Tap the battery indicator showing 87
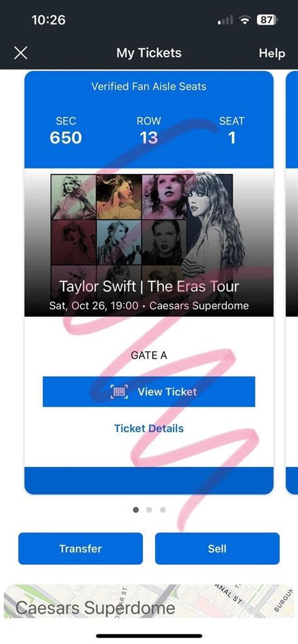Image resolution: width=298 pixels, height=644 pixels. click(268, 19)
